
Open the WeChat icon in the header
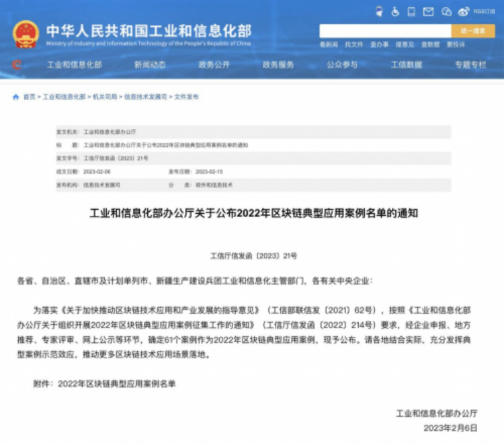tap(446, 12)
